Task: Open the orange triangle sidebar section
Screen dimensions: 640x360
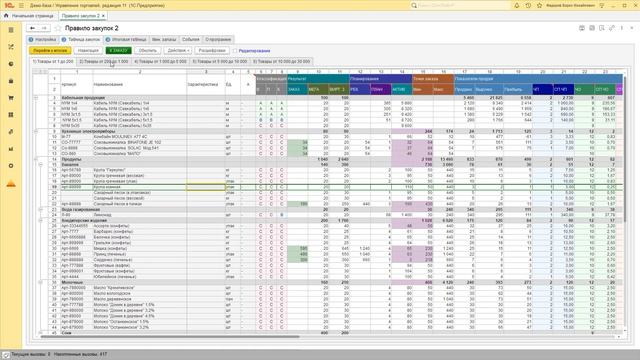Action: tap(11, 184)
